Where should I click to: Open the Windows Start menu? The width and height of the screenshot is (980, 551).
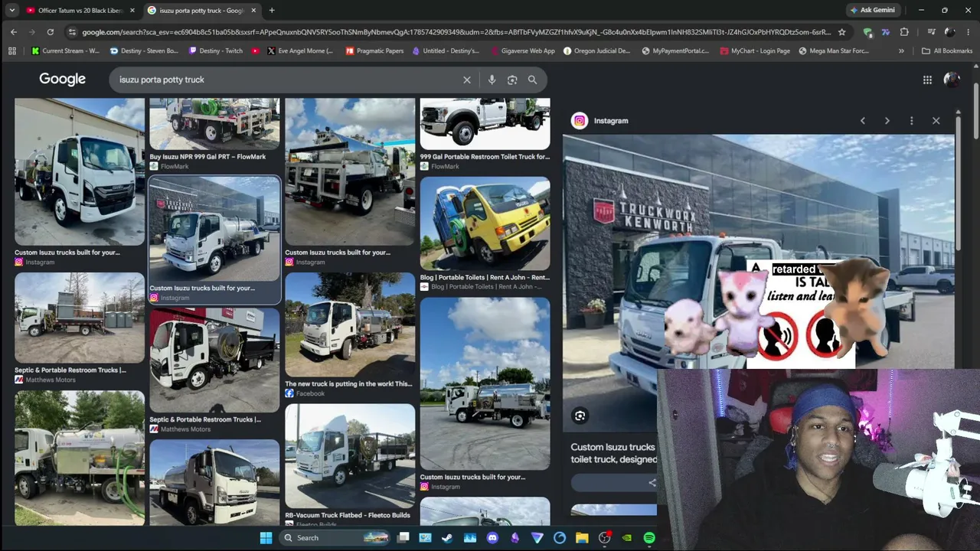point(266,538)
